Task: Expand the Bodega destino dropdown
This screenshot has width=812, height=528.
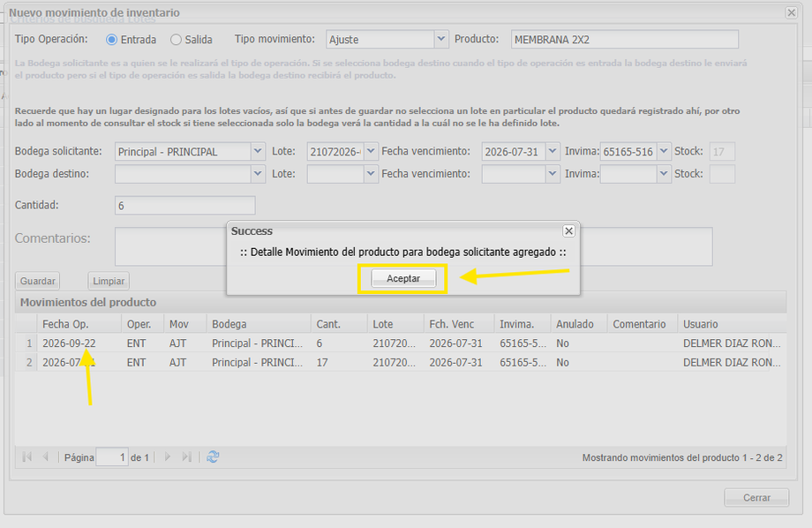Action: 258,174
